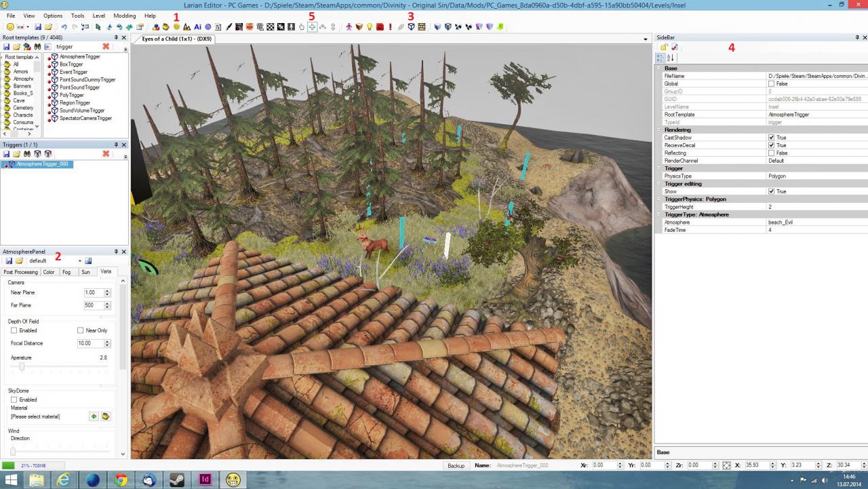The image size is (868, 489).
Task: Select the BoxTrigger root template
Action: click(71, 64)
